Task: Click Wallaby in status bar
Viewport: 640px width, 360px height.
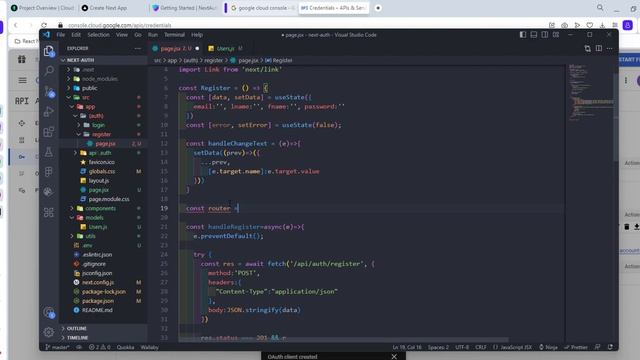Action: click(150, 347)
